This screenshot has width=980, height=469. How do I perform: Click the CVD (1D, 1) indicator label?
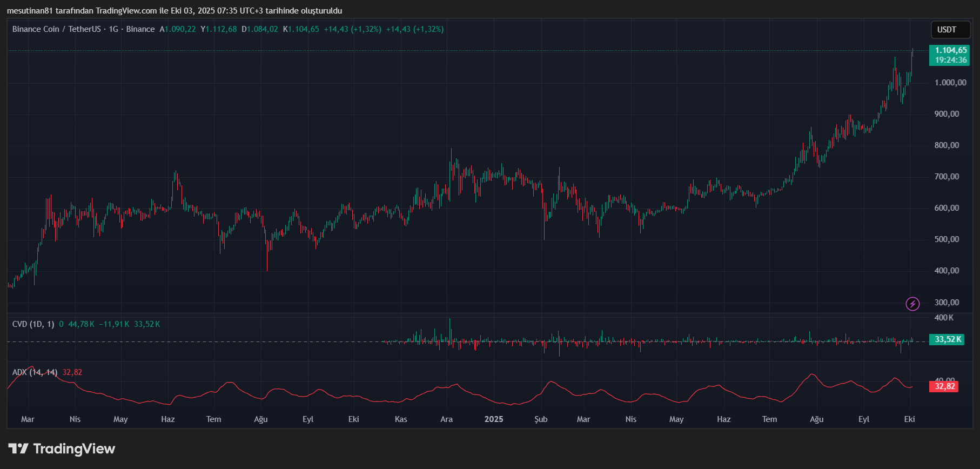[x=33, y=324]
